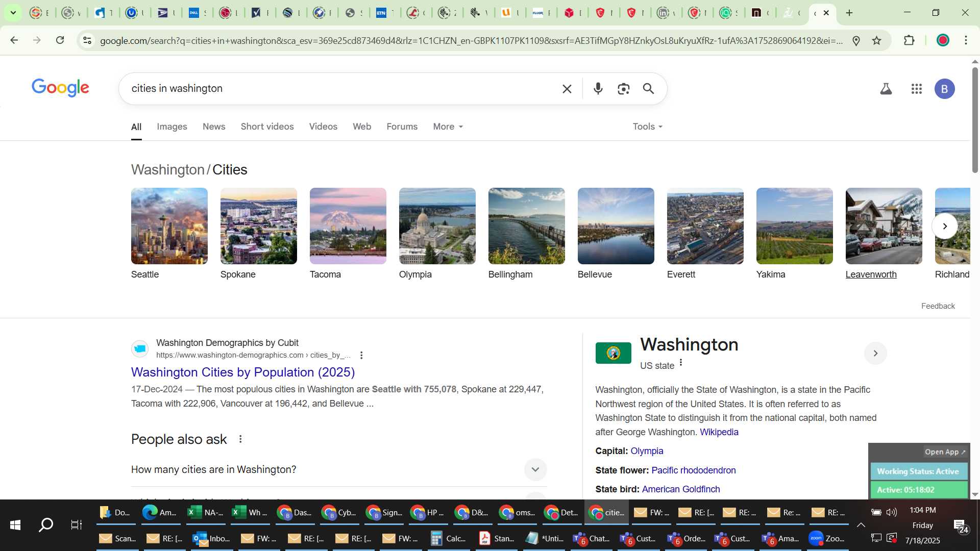Open Pacific rhododendron link
This screenshot has width=980, height=551.
[693, 470]
